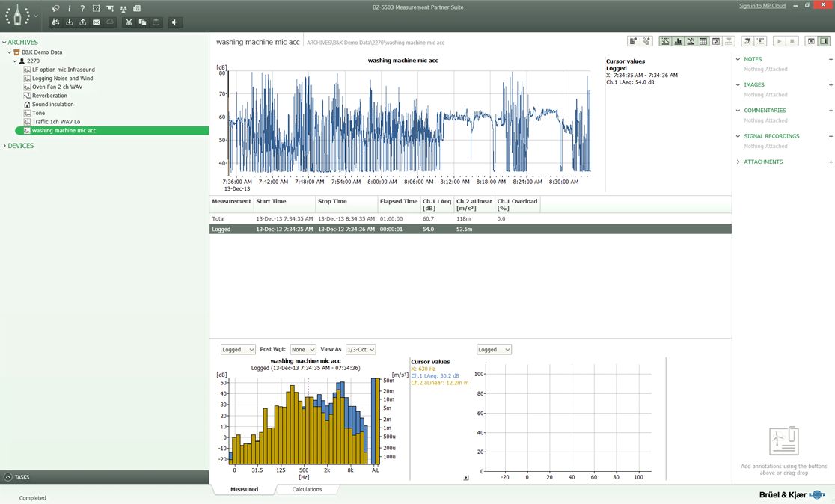835x504 pixels.
Task: Toggle the results table view button
Action: coord(703,42)
